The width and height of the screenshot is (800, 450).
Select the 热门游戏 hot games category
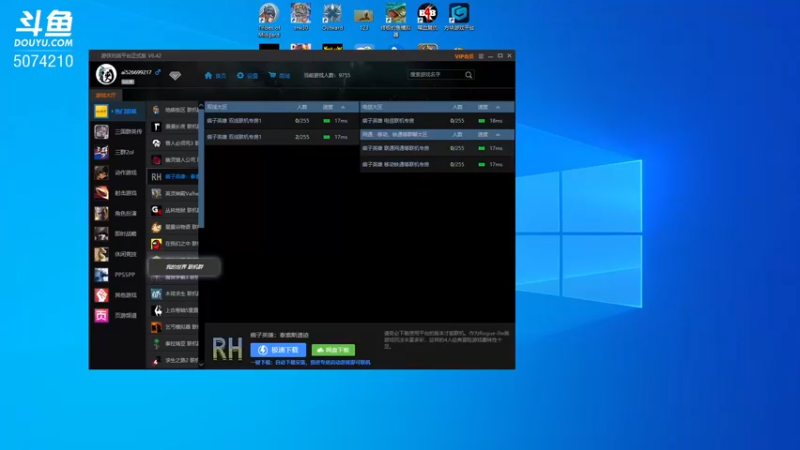pyautogui.click(x=117, y=111)
